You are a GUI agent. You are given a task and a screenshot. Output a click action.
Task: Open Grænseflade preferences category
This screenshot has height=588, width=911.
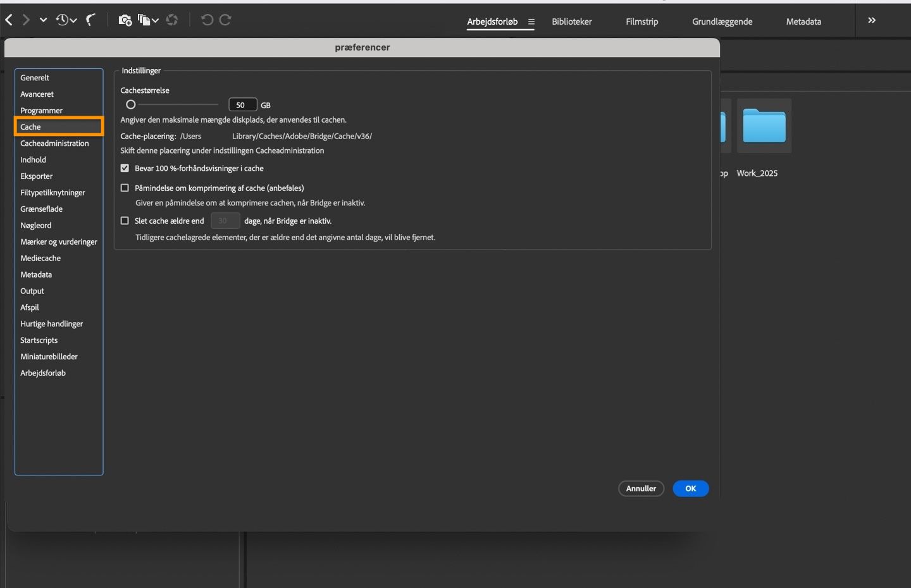pyautogui.click(x=59, y=209)
